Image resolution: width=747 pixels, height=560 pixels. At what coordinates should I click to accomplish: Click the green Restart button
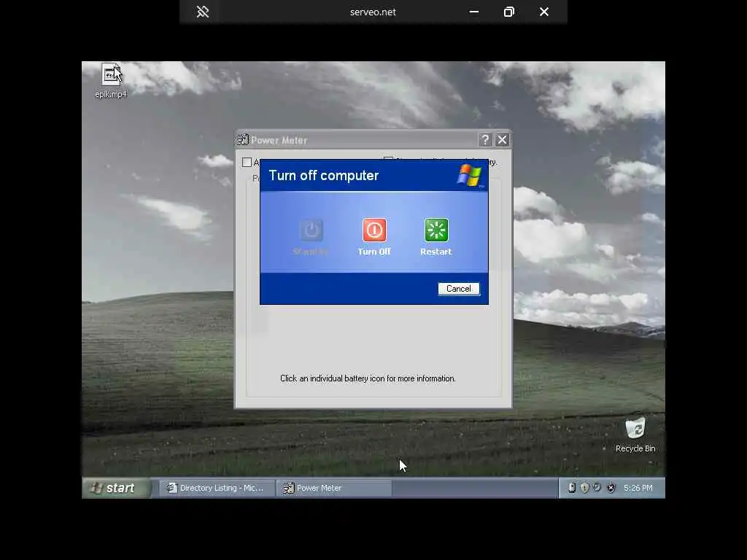pos(436,230)
